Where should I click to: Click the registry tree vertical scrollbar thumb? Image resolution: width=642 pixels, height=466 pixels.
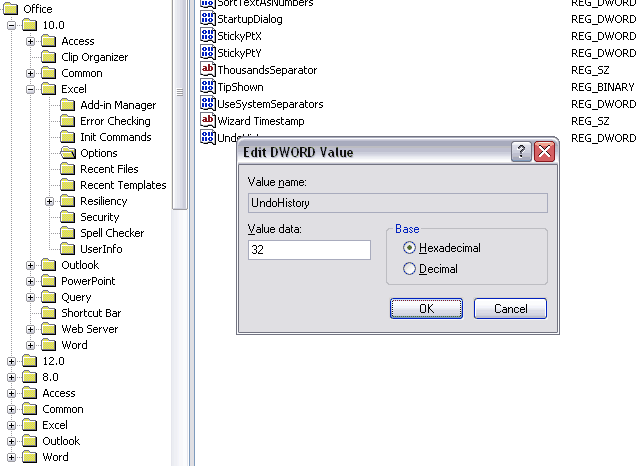tap(180, 104)
